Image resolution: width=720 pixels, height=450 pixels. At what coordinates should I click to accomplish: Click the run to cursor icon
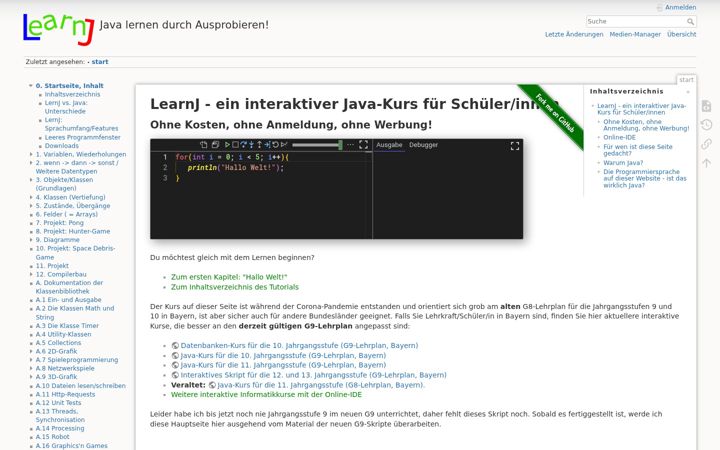pos(267,145)
